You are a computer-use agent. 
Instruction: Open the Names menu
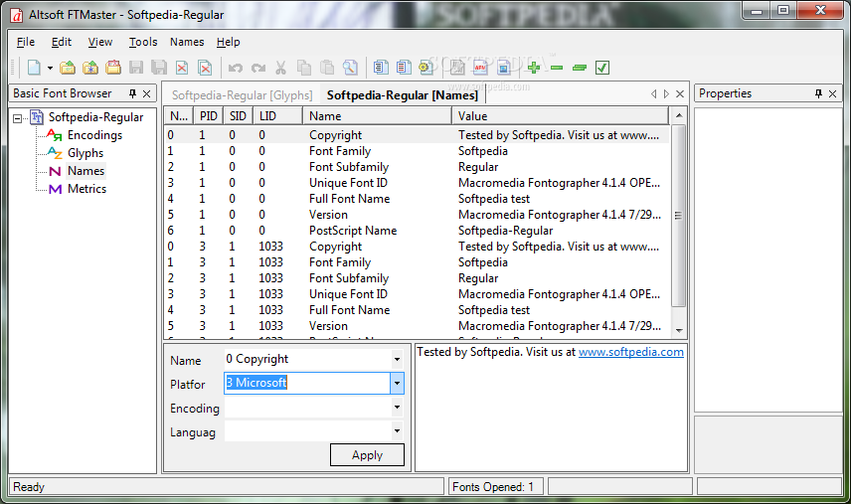(x=187, y=42)
